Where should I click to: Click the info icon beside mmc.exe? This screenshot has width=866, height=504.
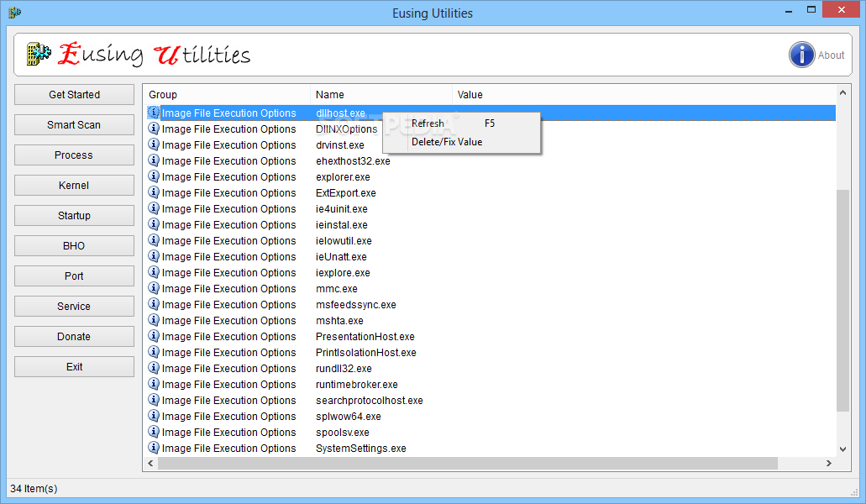[154, 289]
